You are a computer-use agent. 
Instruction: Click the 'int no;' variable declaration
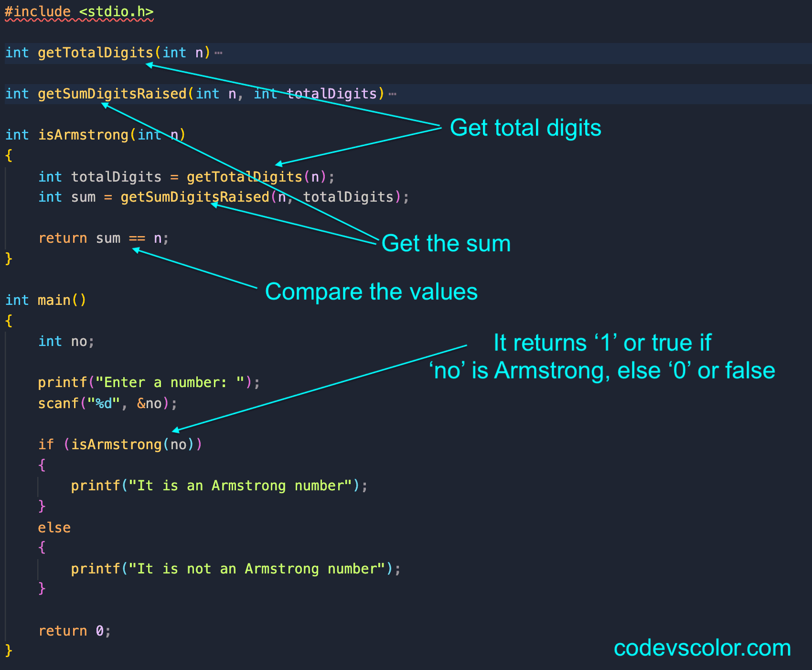click(x=66, y=341)
